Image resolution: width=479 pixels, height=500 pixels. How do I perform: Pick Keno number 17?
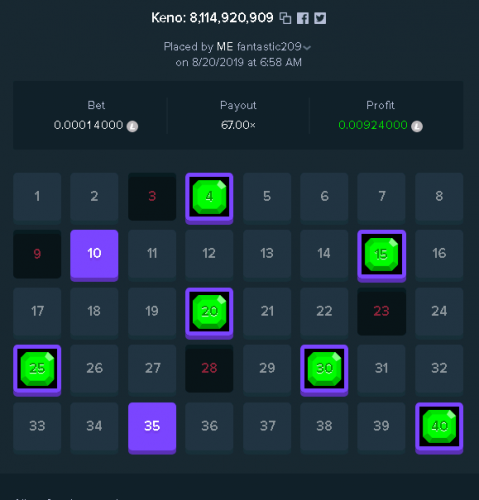click(37, 313)
